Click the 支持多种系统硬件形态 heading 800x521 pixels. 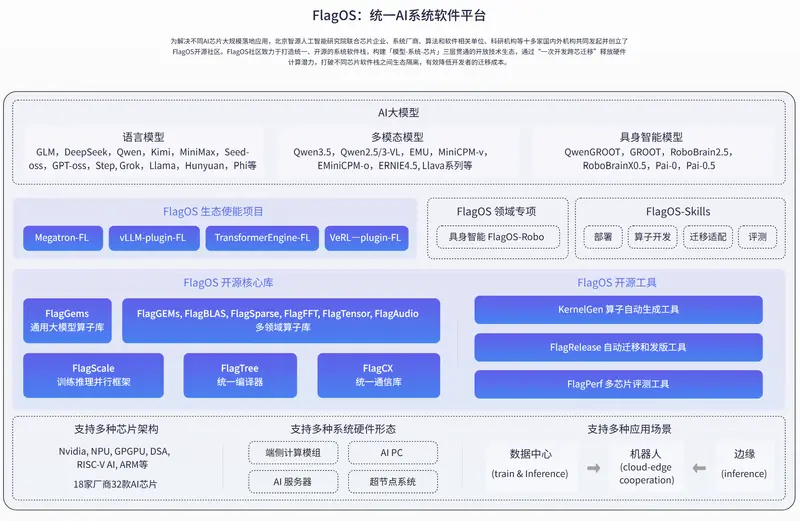[x=343, y=429]
